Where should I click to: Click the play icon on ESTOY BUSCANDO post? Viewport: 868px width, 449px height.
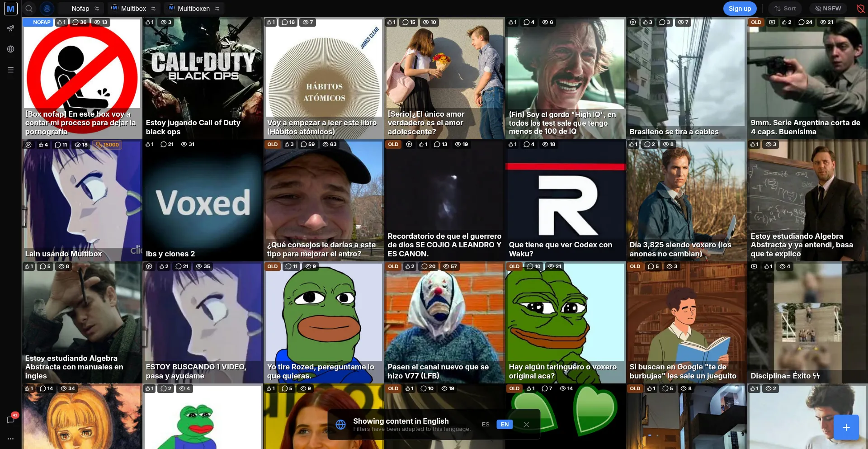click(x=149, y=267)
